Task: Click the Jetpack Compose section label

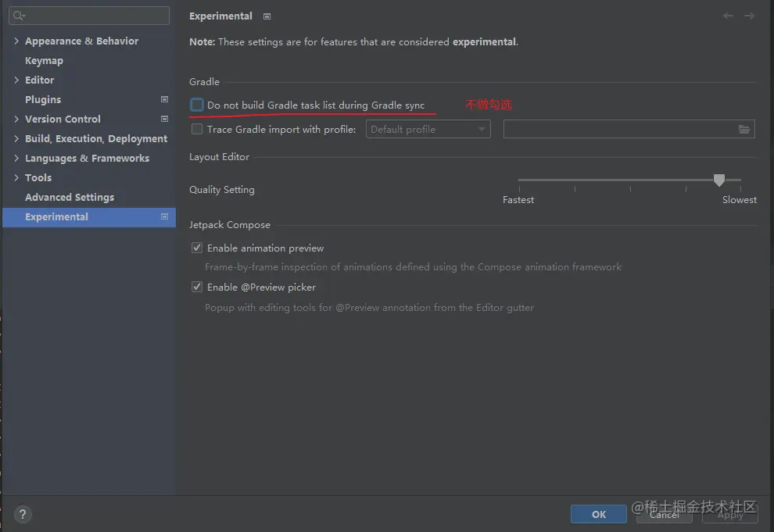Action: (x=230, y=225)
